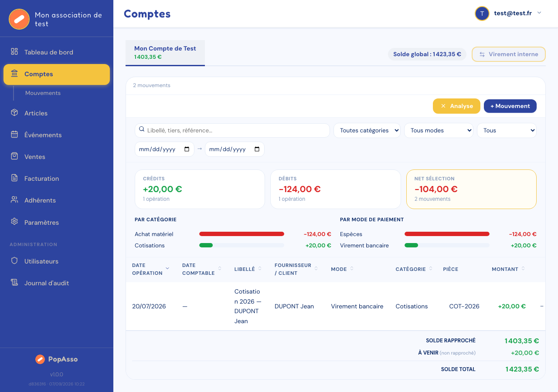Click the Virement bancaire payment mode bar
Screen dimensions: 558x392
click(x=411, y=245)
